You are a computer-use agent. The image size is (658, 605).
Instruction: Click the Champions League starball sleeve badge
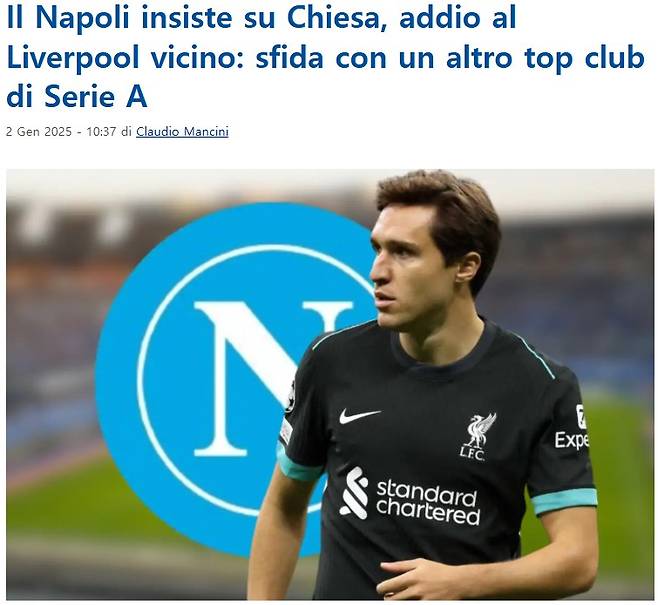290,396
